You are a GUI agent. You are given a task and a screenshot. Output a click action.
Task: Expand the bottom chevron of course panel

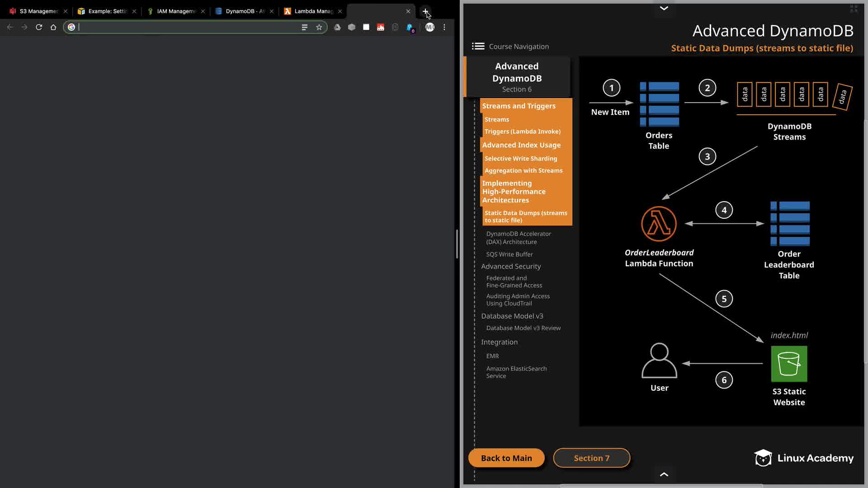click(x=664, y=474)
